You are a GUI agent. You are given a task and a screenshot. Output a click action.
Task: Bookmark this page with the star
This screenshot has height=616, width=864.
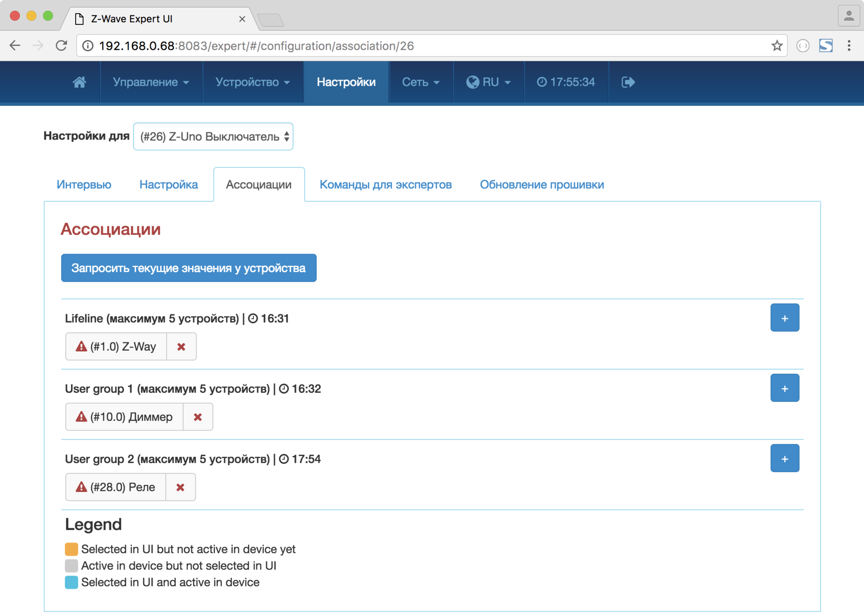[x=777, y=45]
